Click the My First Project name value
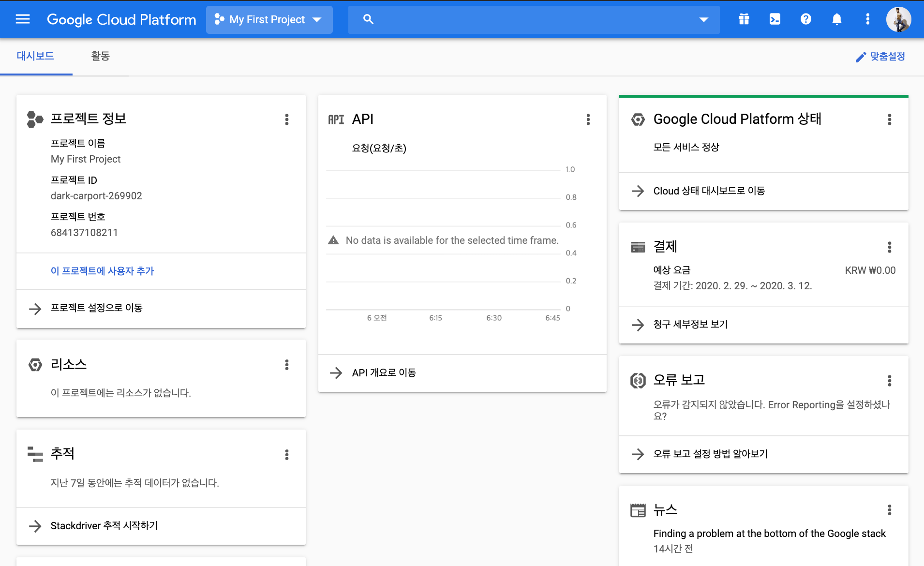The width and height of the screenshot is (924, 566). point(86,159)
